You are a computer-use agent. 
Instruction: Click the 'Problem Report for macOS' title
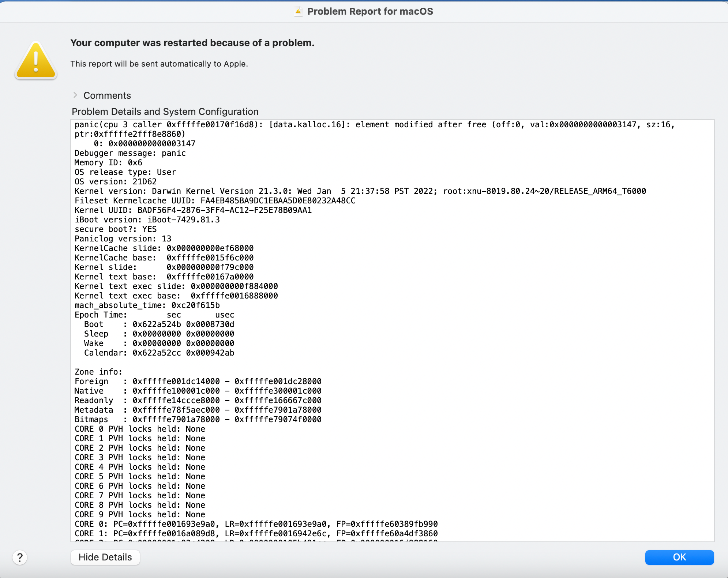(370, 11)
